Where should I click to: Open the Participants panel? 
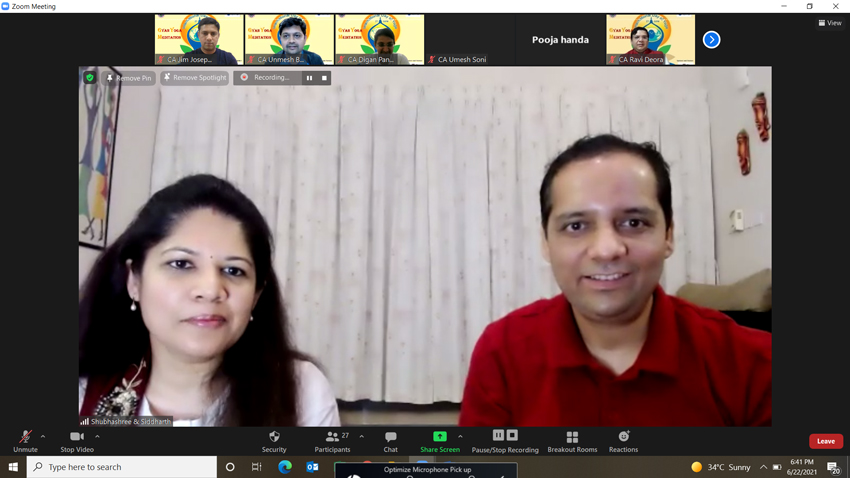click(x=333, y=440)
